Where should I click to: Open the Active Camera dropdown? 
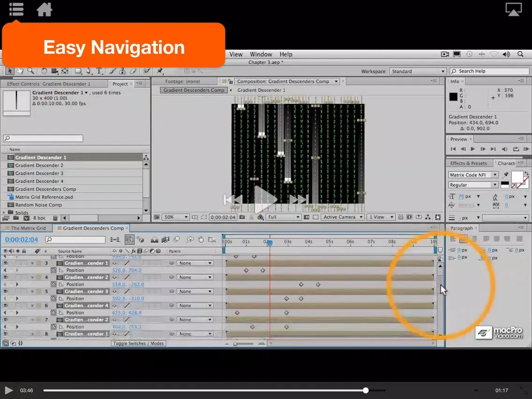coord(343,217)
